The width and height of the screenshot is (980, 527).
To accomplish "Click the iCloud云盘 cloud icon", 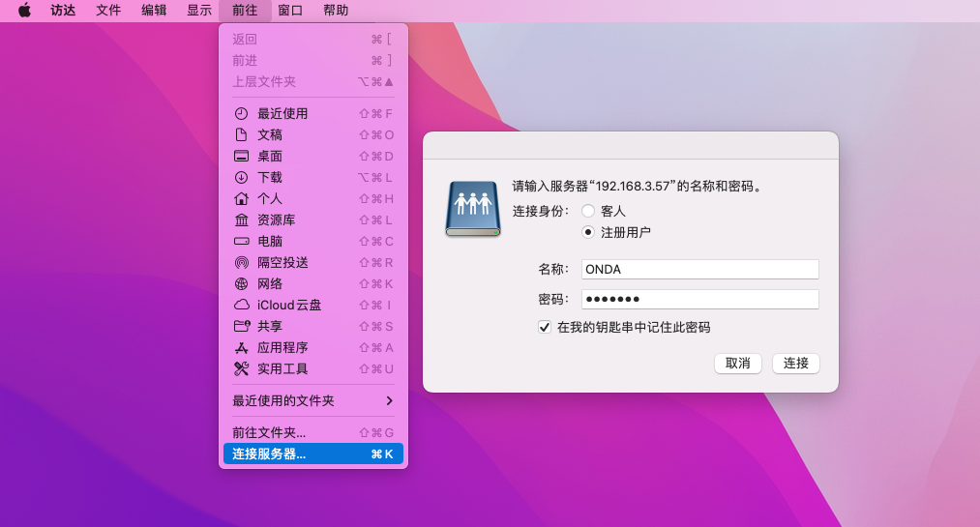I will pos(241,305).
